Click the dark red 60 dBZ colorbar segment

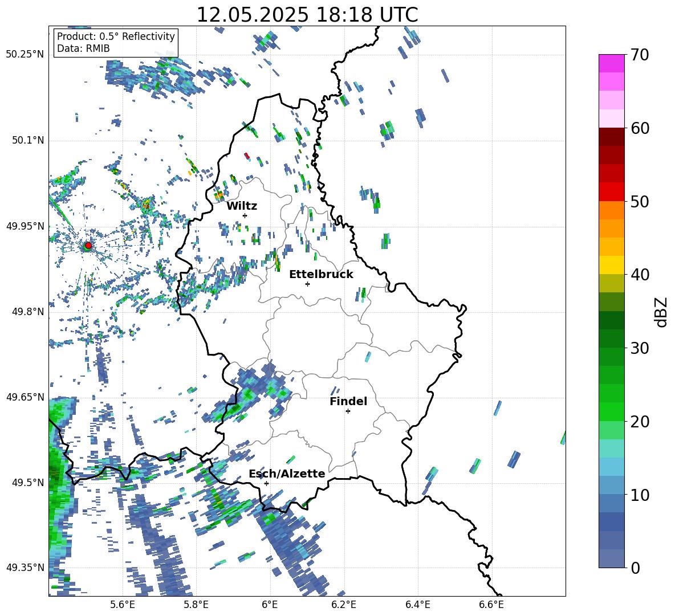point(611,137)
